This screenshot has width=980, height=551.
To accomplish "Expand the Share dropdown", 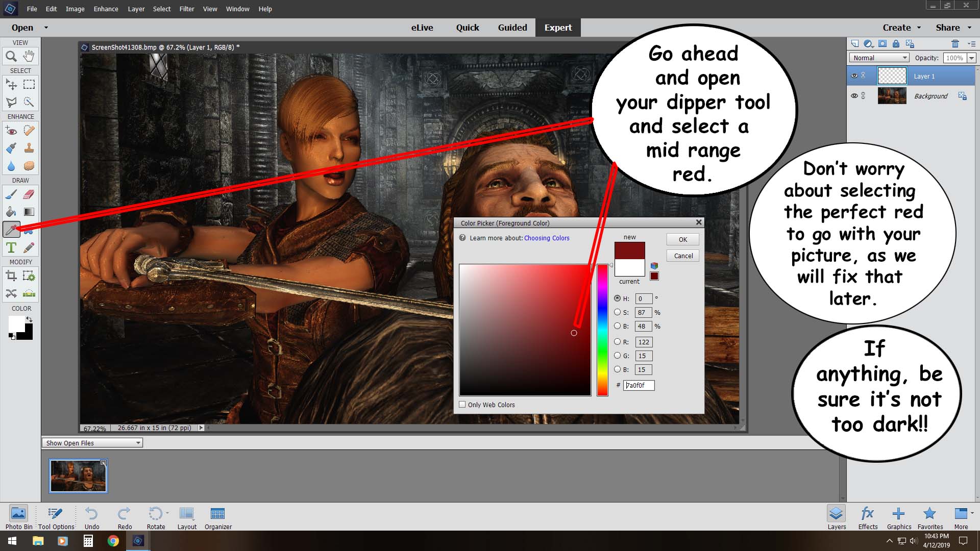I will tap(969, 28).
